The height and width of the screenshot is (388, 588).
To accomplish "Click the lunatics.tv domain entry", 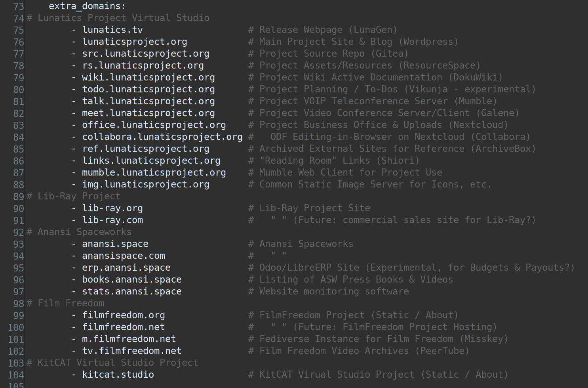I will pyautogui.click(x=112, y=30).
